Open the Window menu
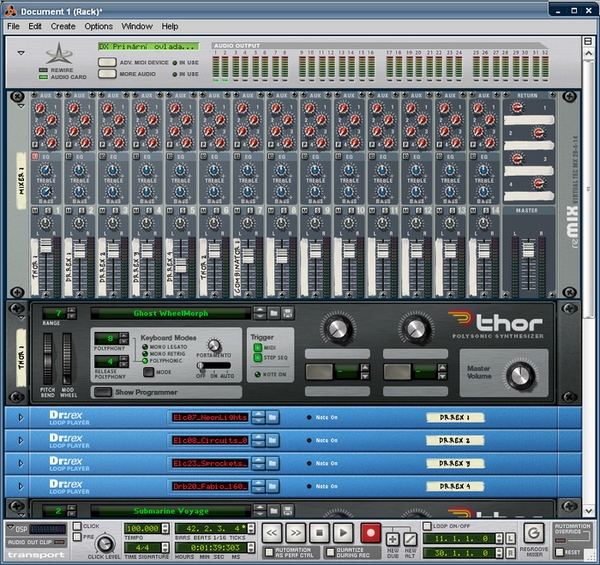The image size is (600, 565). click(x=137, y=26)
